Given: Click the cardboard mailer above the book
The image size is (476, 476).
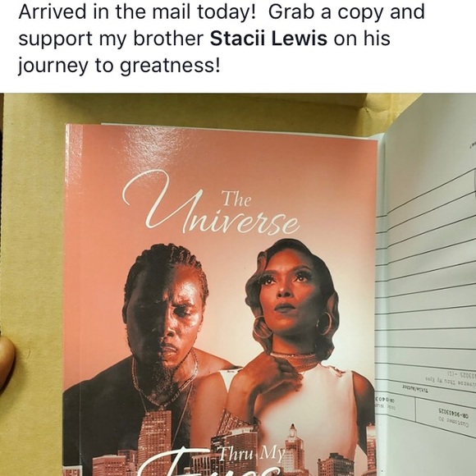Looking at the screenshot, I should pos(213,110).
